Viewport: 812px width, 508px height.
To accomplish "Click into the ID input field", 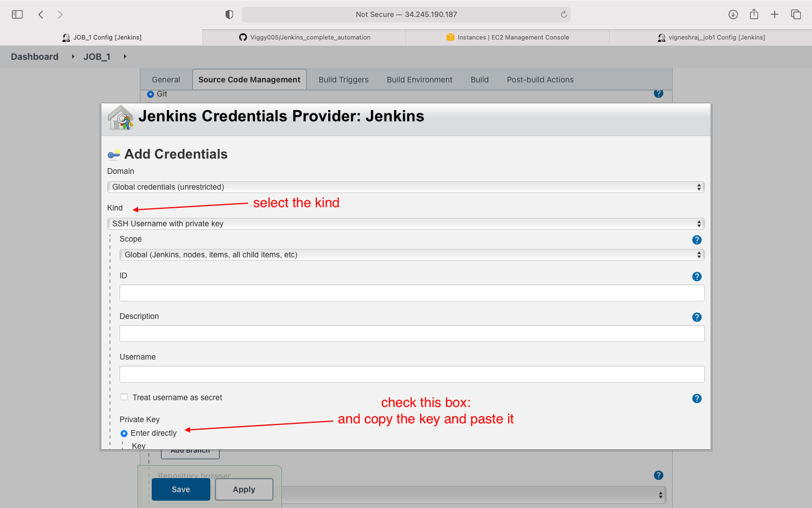I will click(412, 293).
